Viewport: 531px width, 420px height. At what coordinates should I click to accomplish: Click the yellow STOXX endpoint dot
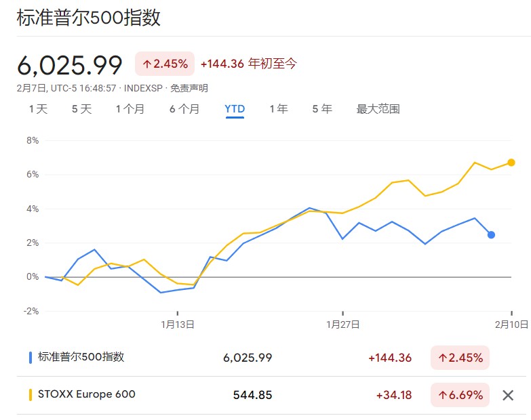tap(511, 163)
